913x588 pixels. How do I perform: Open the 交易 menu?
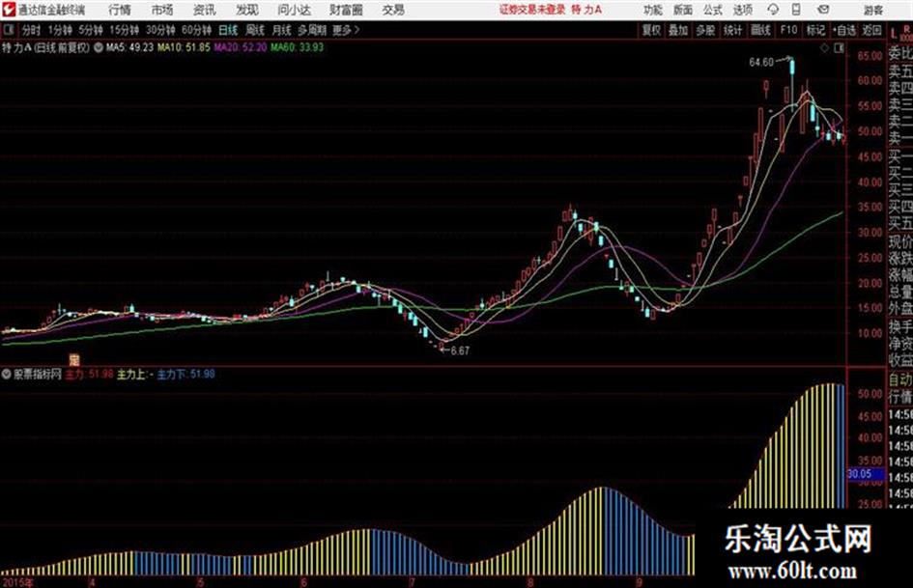point(393,10)
